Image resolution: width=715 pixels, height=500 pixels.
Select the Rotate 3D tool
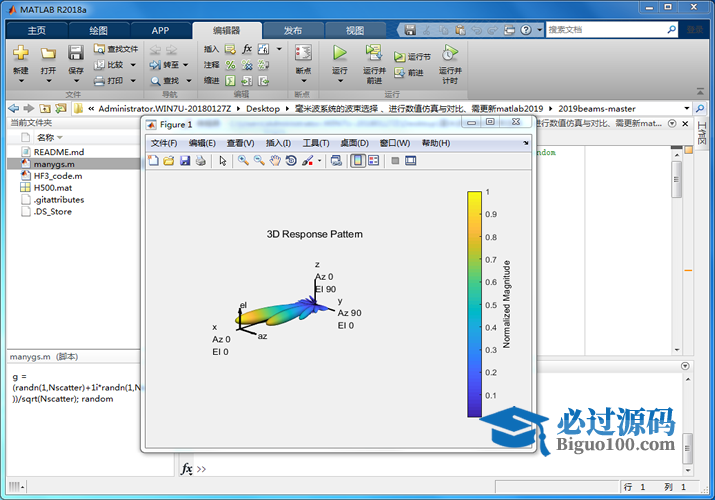[290, 160]
